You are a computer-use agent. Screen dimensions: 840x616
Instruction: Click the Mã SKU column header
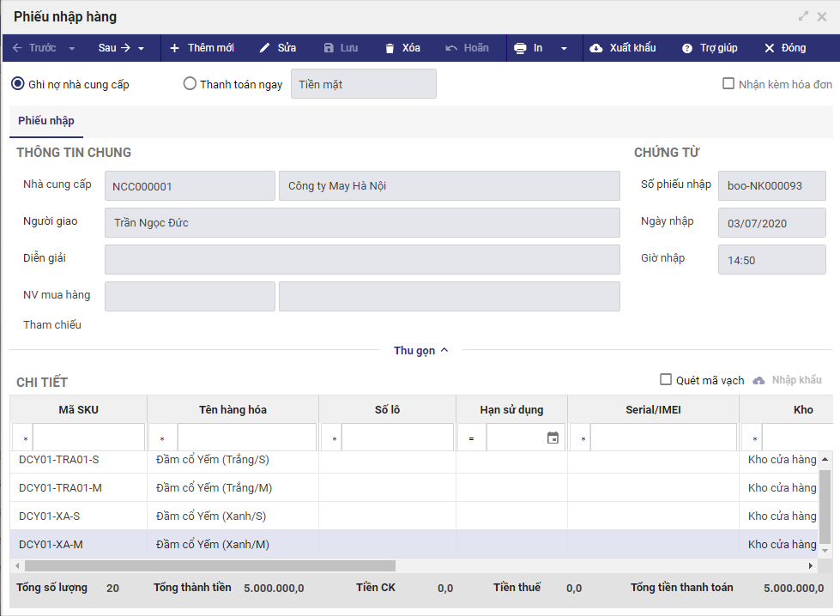(x=78, y=410)
